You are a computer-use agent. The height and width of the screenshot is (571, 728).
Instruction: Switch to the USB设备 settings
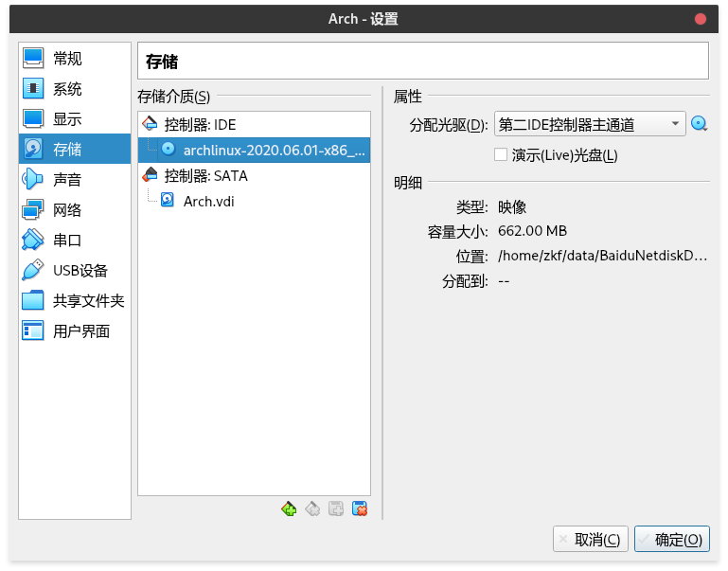tap(80, 271)
